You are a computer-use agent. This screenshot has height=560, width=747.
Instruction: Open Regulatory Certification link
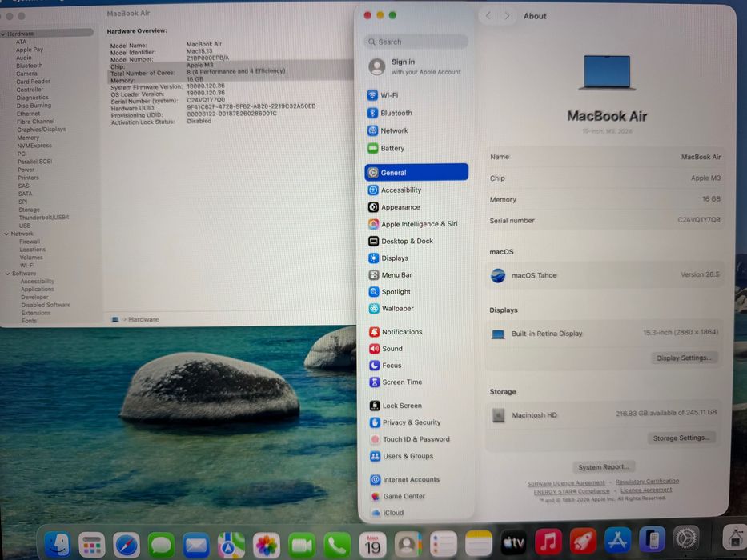[648, 482]
